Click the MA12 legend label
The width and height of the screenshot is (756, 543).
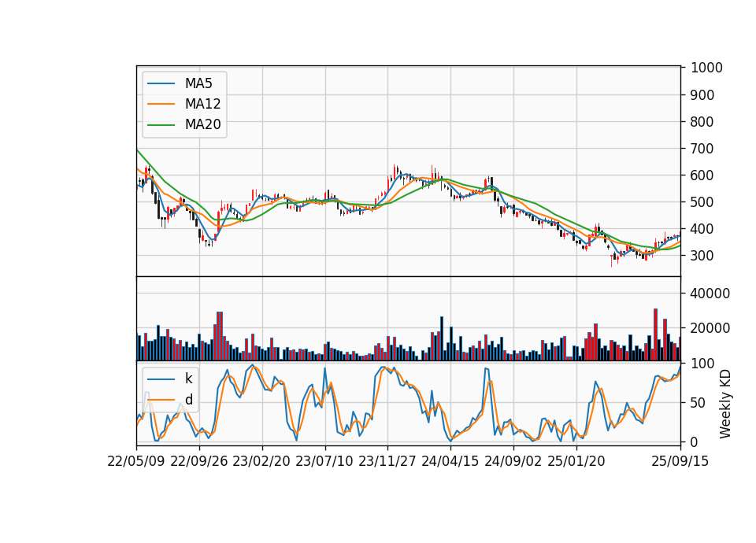pos(202,104)
